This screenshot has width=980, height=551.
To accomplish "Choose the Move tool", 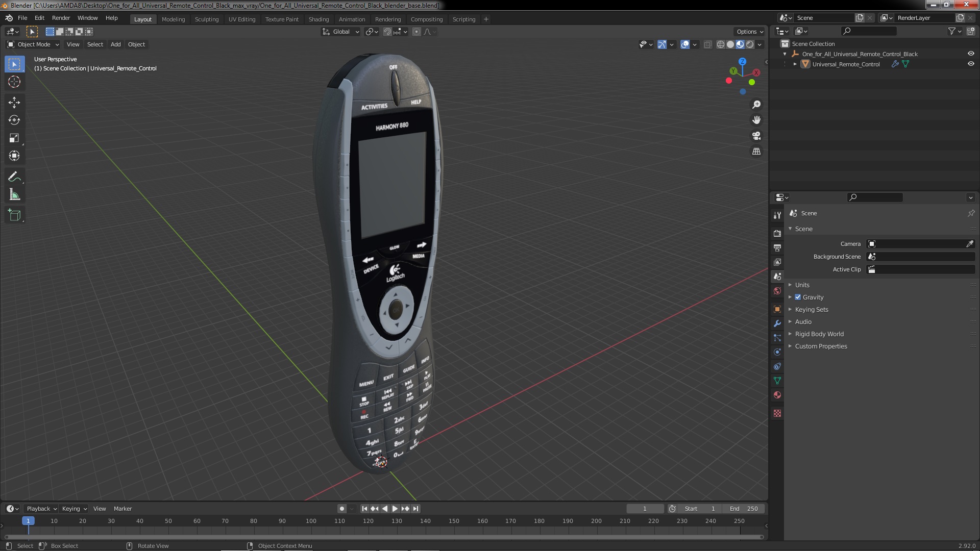I will pyautogui.click(x=14, y=103).
